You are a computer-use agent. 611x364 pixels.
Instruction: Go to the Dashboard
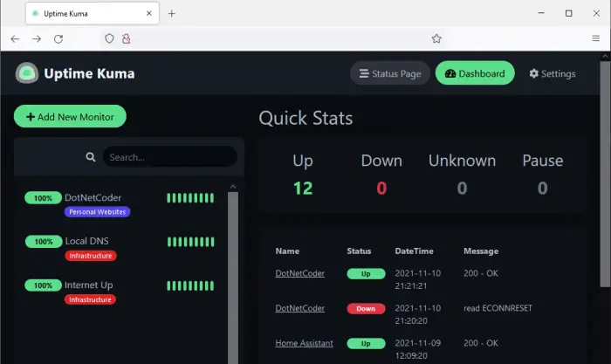click(x=475, y=73)
